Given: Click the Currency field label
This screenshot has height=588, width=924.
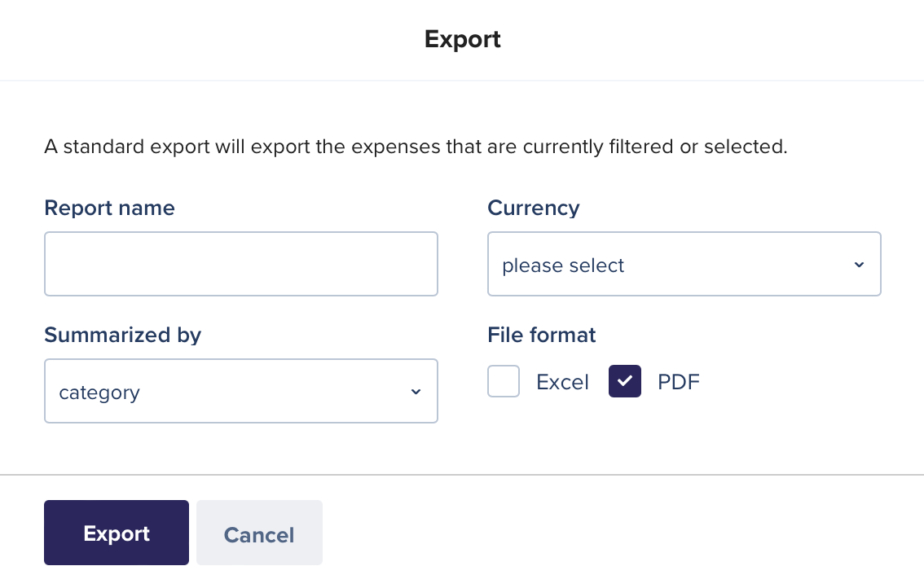Looking at the screenshot, I should 533,208.
